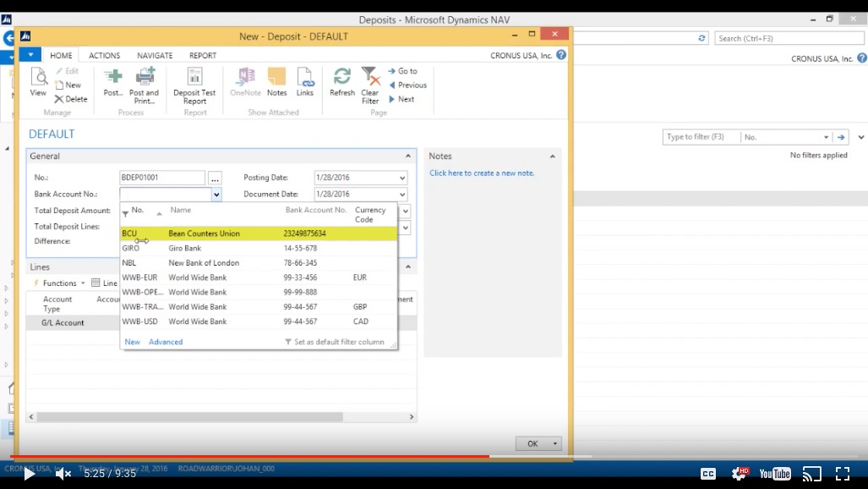Viewport: 868px width, 489px height.
Task: Switch to the HOME ribbon tab
Action: coord(61,56)
